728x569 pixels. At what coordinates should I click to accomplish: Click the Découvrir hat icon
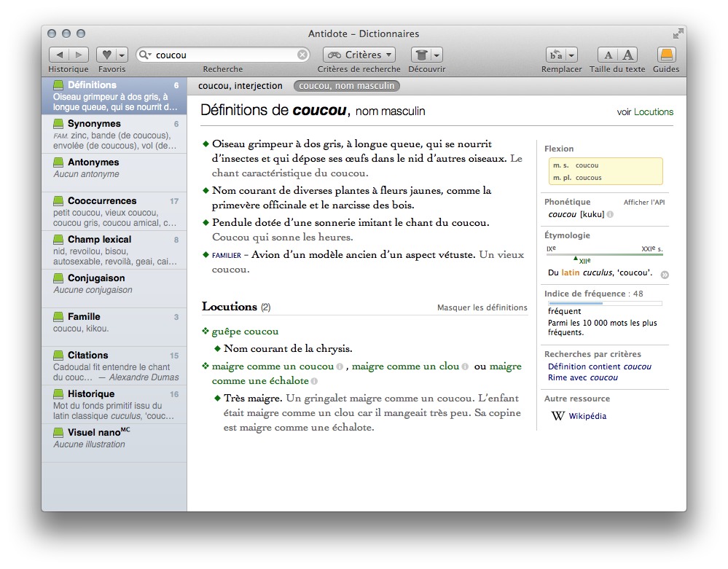coord(421,55)
